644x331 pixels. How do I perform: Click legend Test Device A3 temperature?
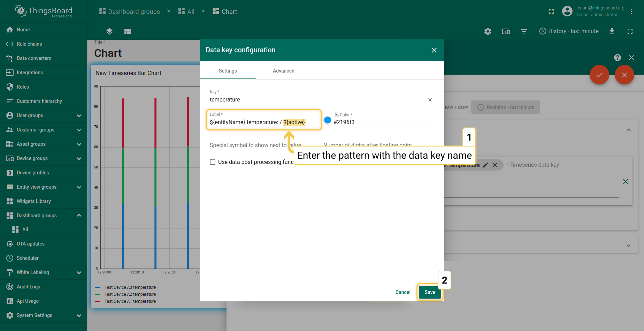pos(130,287)
